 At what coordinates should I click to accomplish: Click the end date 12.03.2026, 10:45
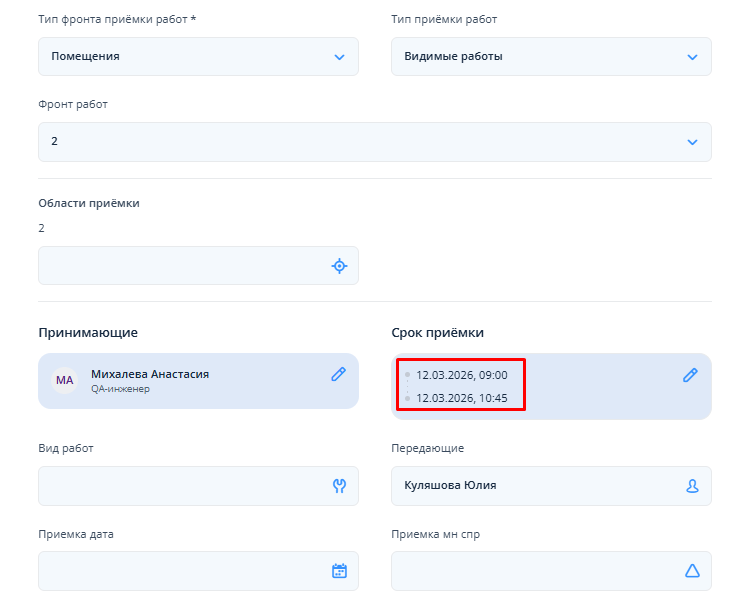[x=462, y=398]
